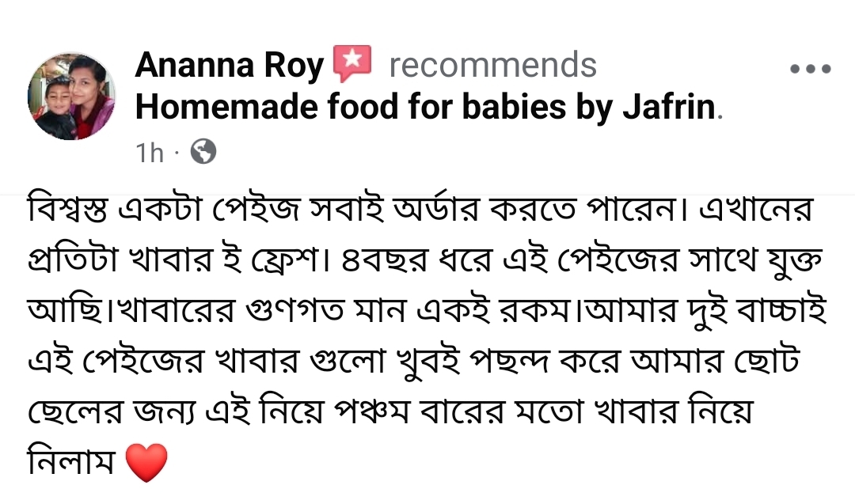Open the Ananna Roy profile name link
The width and height of the screenshot is (855, 504).
pyautogui.click(x=230, y=66)
